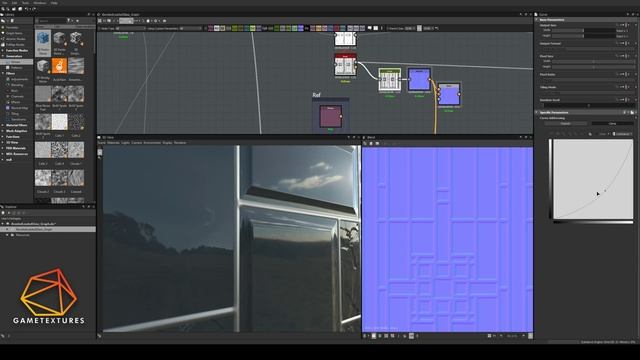Open the Scene menu in 3D View
The height and width of the screenshot is (360, 640).
point(101,143)
